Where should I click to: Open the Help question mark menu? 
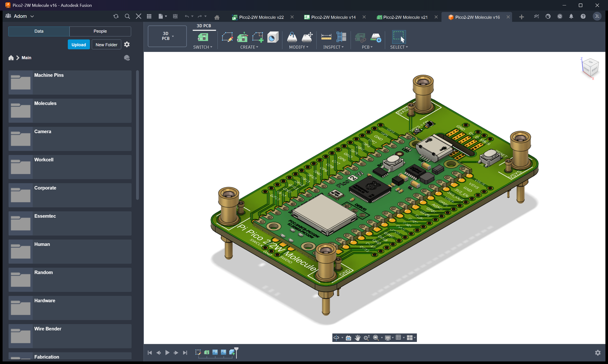click(x=583, y=16)
